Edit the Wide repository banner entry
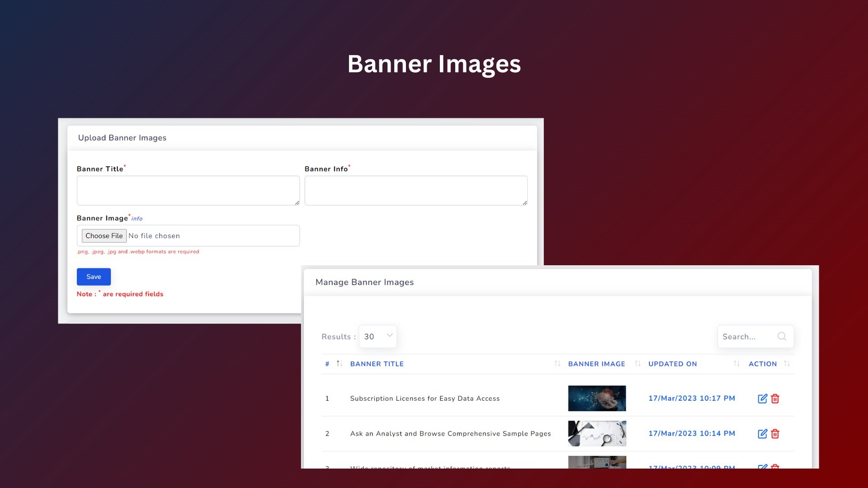Viewport: 868px width, 488px height. tap(763, 468)
